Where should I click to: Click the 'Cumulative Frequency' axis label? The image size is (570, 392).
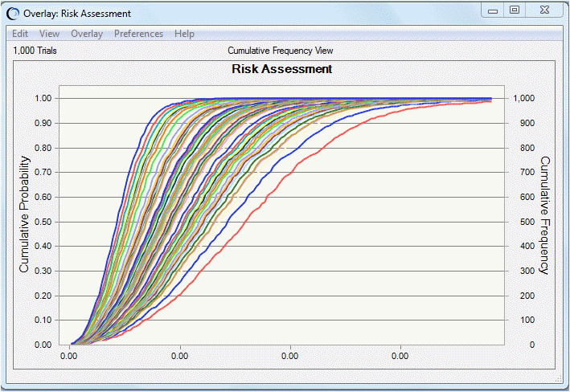544,215
